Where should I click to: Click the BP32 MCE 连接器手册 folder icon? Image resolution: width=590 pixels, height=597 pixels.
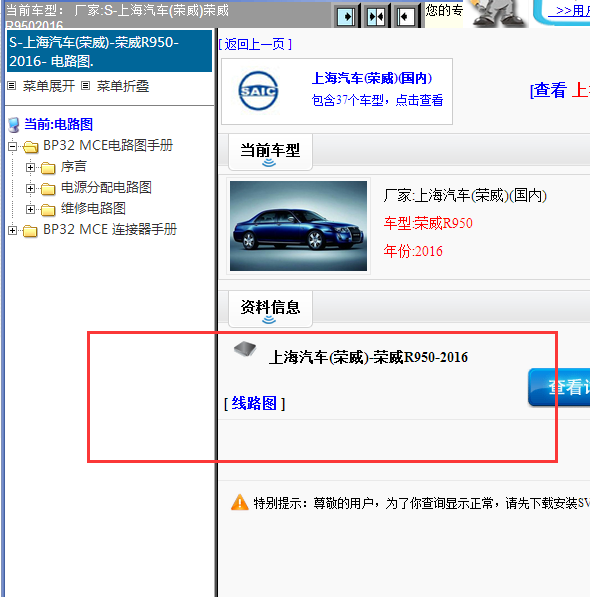(30, 231)
